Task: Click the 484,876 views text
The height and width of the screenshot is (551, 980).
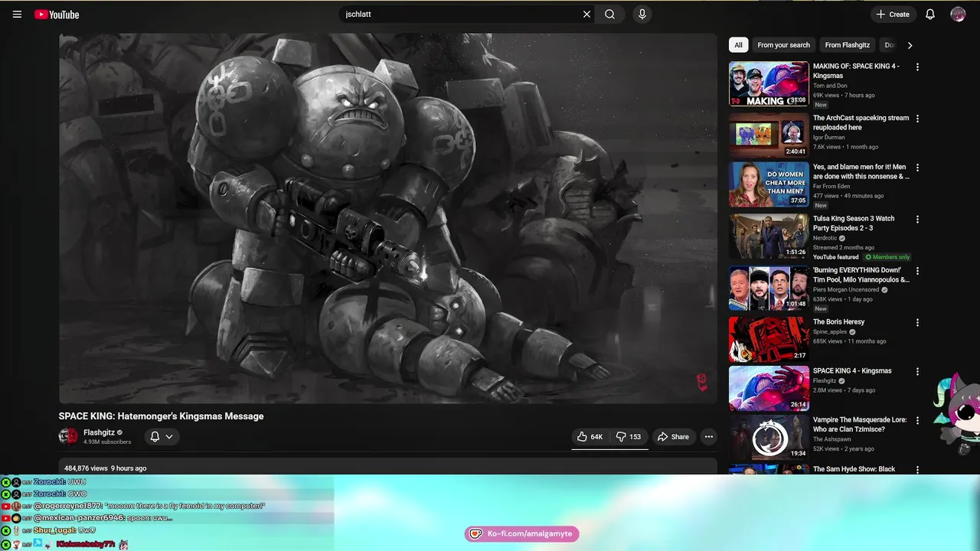Action: click(86, 468)
